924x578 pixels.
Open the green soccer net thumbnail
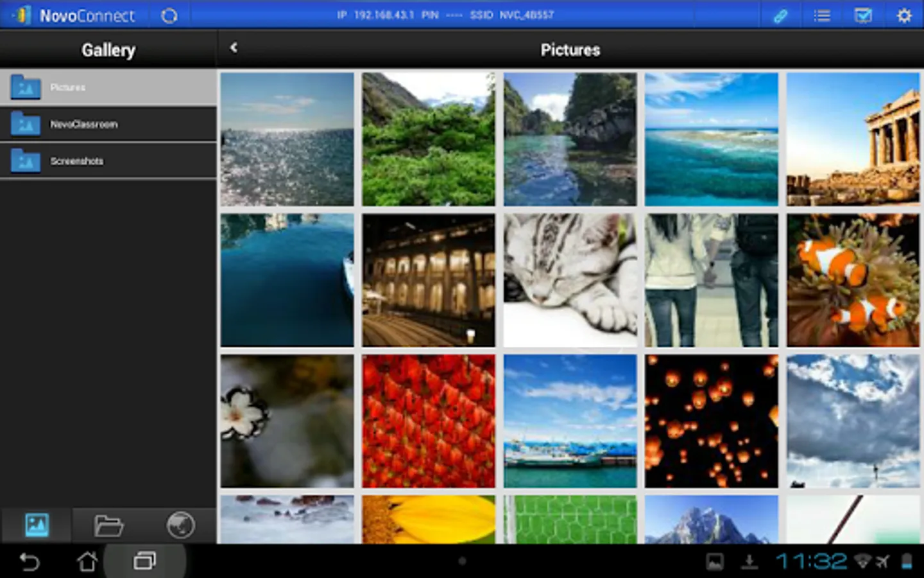coord(570,520)
